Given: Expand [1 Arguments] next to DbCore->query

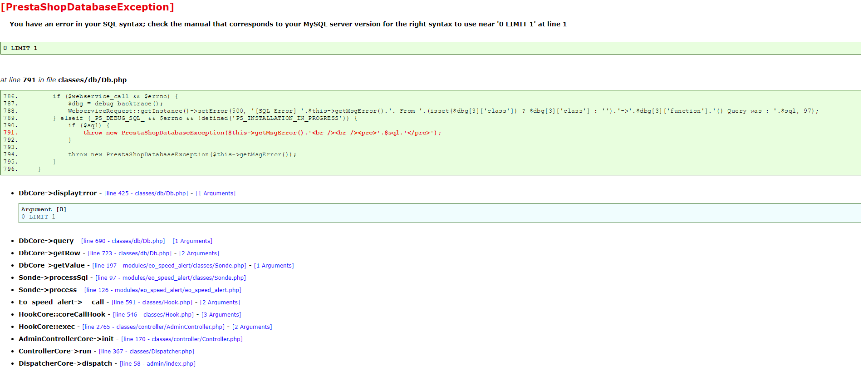Looking at the screenshot, I should [x=192, y=241].
